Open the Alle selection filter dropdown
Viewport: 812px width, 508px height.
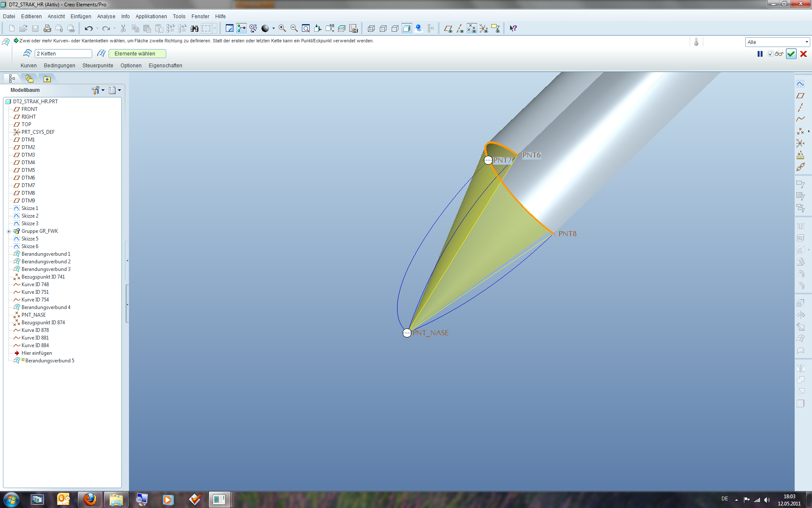pos(777,42)
